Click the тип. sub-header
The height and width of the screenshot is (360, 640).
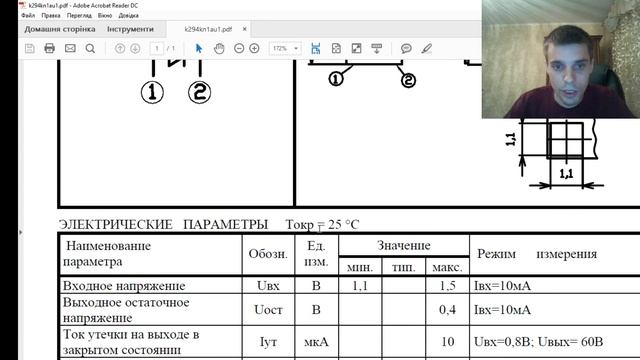coord(404,267)
